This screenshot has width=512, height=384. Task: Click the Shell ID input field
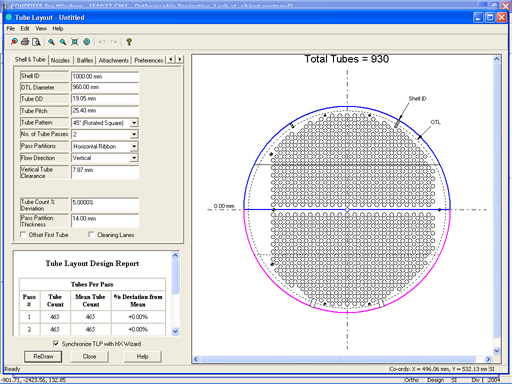[x=105, y=76]
